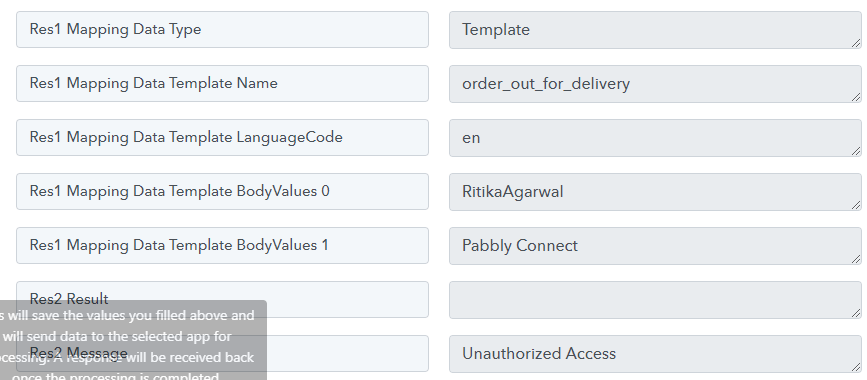Image resolution: width=867 pixels, height=380 pixels.
Task: Click the Res1 Mapping Data Template LanguageCode field
Action: 222,137
